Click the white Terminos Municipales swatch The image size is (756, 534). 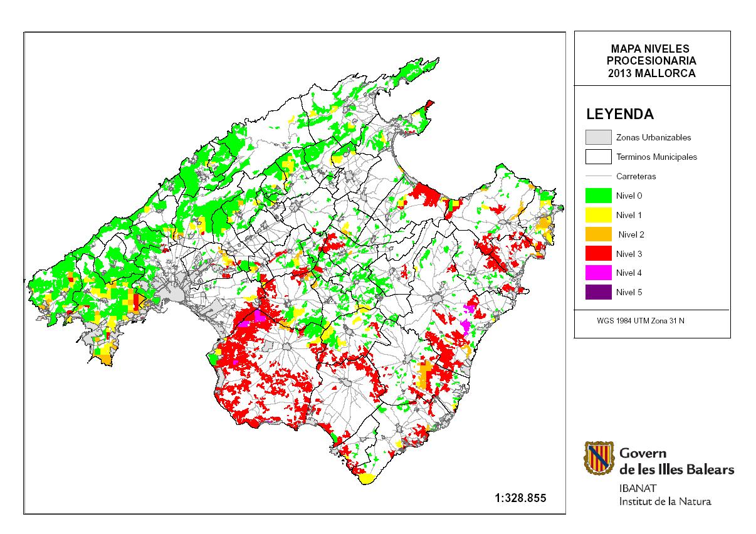[597, 157]
